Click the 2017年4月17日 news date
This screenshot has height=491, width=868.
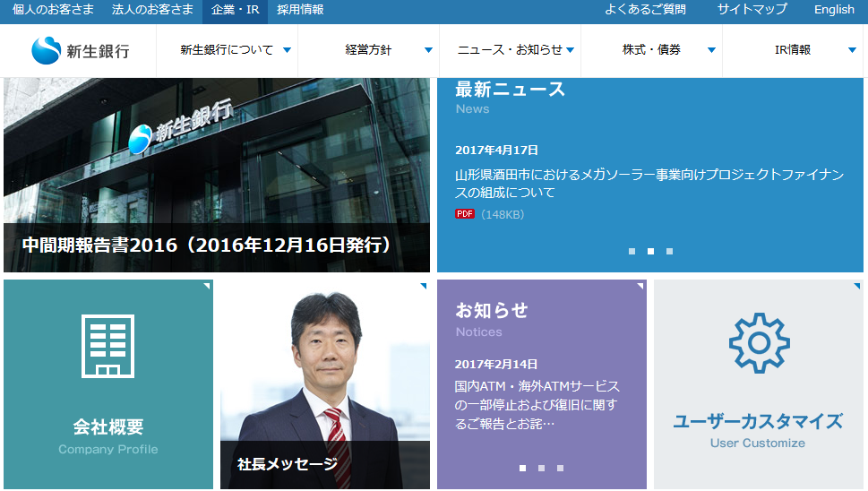496,150
